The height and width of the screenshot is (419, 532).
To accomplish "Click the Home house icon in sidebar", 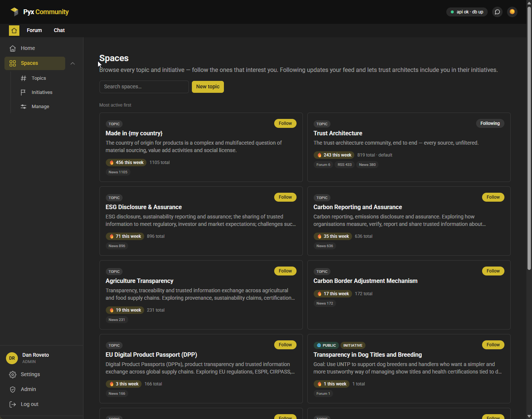I will point(13,48).
